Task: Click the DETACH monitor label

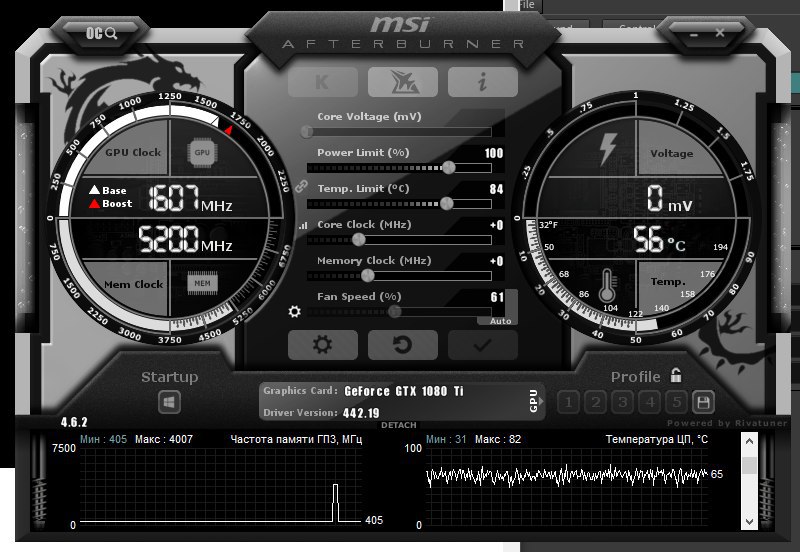Action: tap(398, 425)
